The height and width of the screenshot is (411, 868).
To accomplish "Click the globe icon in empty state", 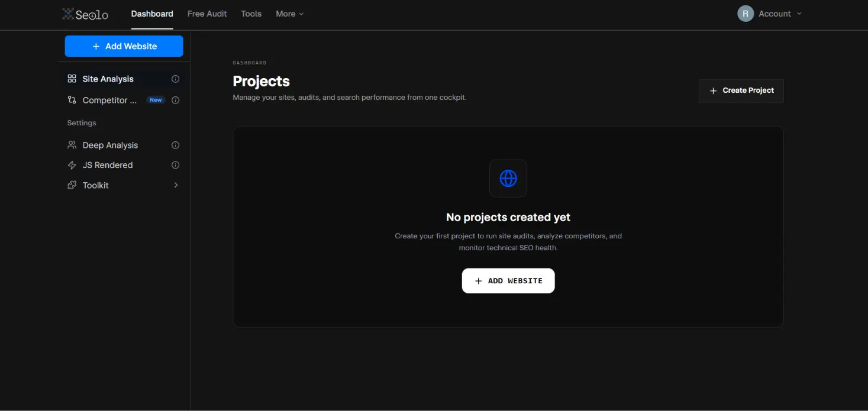I will [x=508, y=178].
